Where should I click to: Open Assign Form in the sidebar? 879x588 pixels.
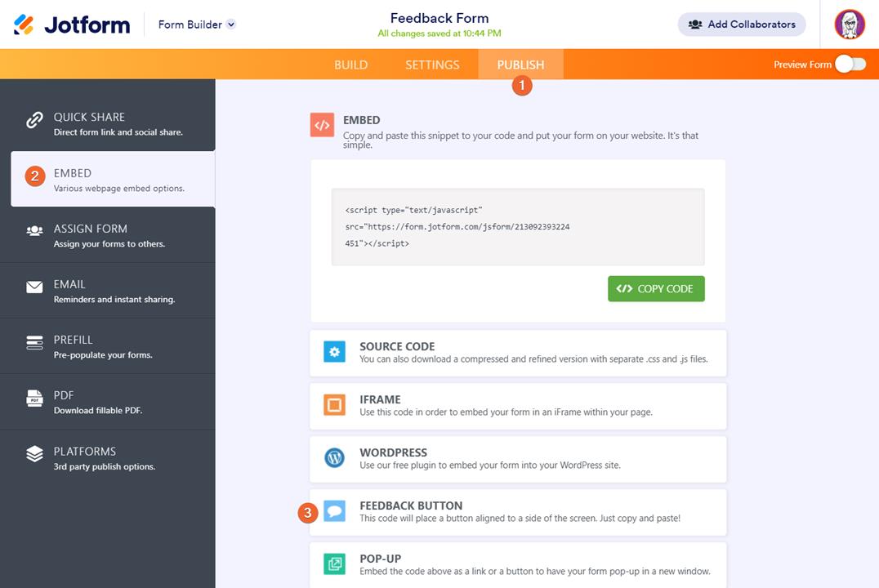pyautogui.click(x=108, y=235)
